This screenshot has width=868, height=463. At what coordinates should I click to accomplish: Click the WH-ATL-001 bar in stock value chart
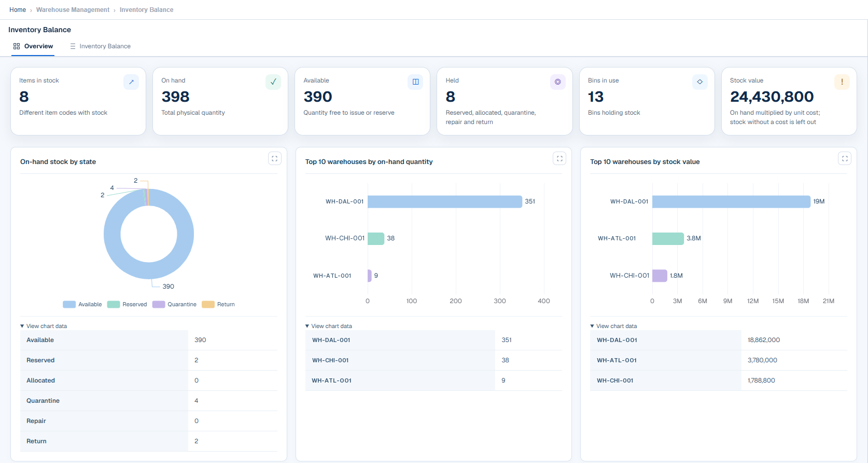pyautogui.click(x=668, y=238)
